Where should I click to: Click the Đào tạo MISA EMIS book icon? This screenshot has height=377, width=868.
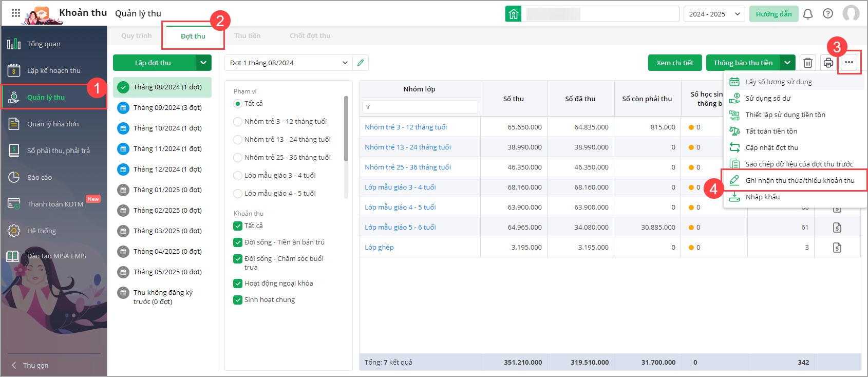tap(13, 256)
